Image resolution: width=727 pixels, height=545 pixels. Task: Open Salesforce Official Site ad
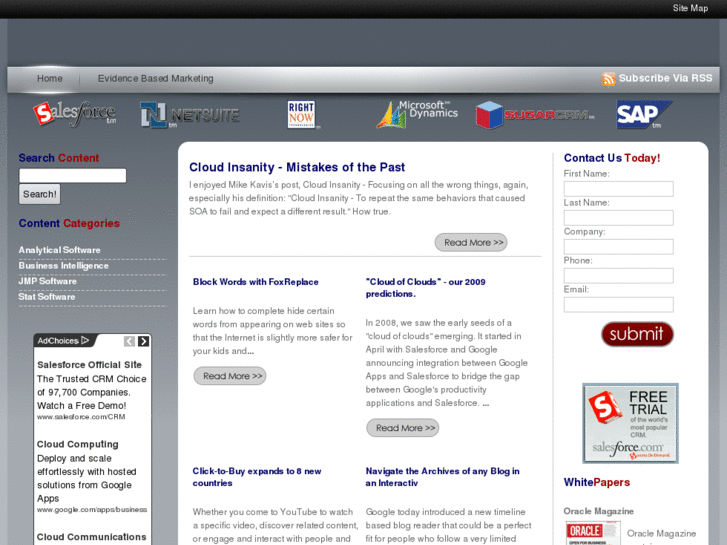point(89,365)
